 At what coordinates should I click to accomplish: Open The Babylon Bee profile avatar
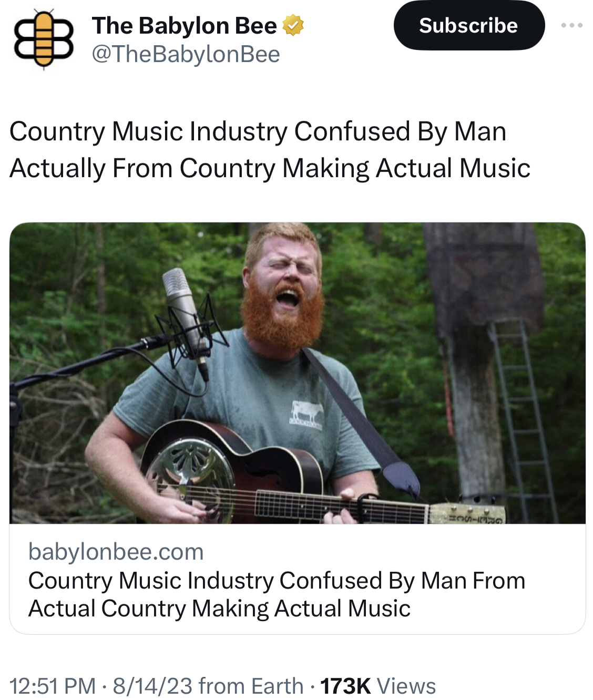(x=44, y=39)
